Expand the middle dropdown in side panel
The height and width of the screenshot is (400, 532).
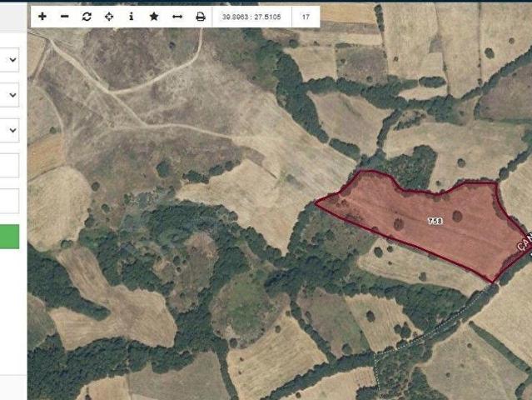pyautogui.click(x=9, y=95)
